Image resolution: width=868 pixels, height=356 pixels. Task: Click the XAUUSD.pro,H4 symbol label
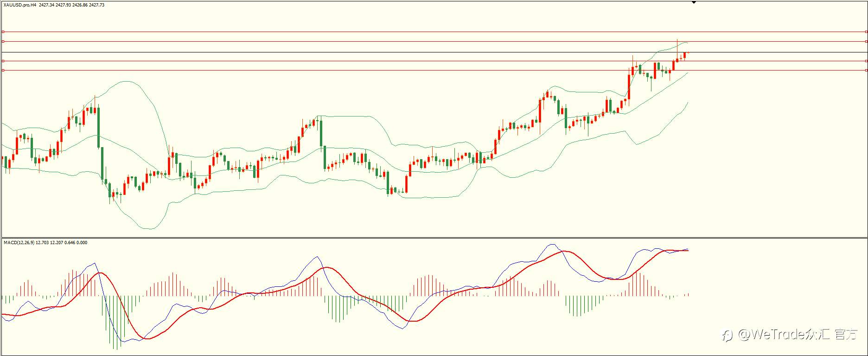(20, 5)
